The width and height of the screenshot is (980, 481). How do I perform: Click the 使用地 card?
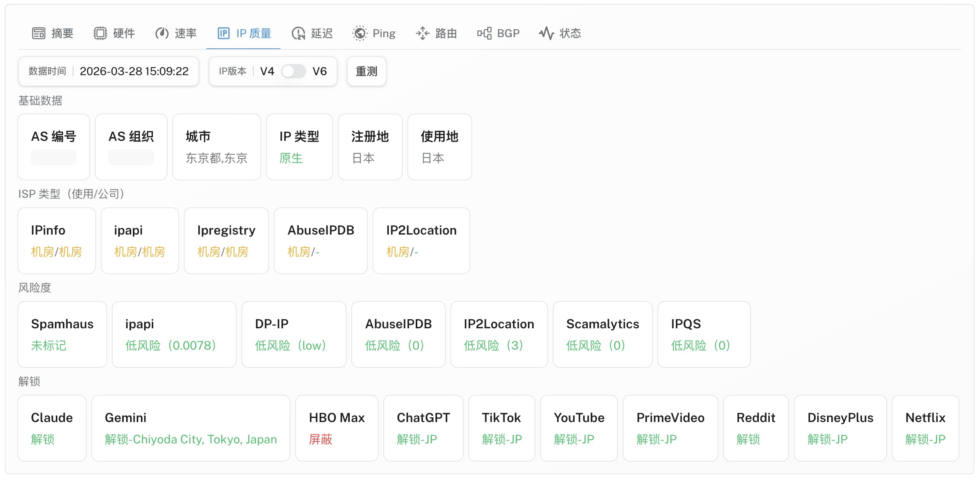440,147
